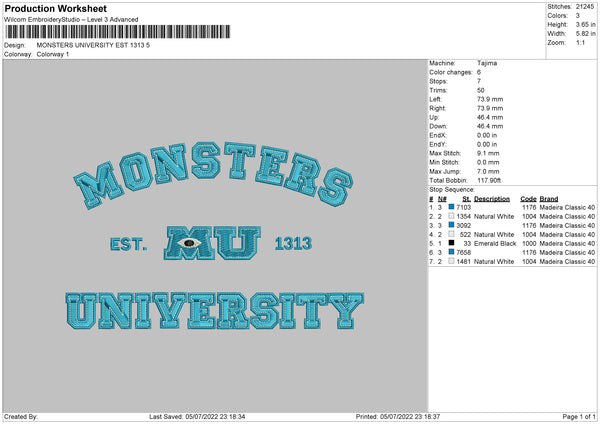Click code 1000 in the Emerald Black row
This screenshot has width=600, height=424.
click(x=529, y=243)
